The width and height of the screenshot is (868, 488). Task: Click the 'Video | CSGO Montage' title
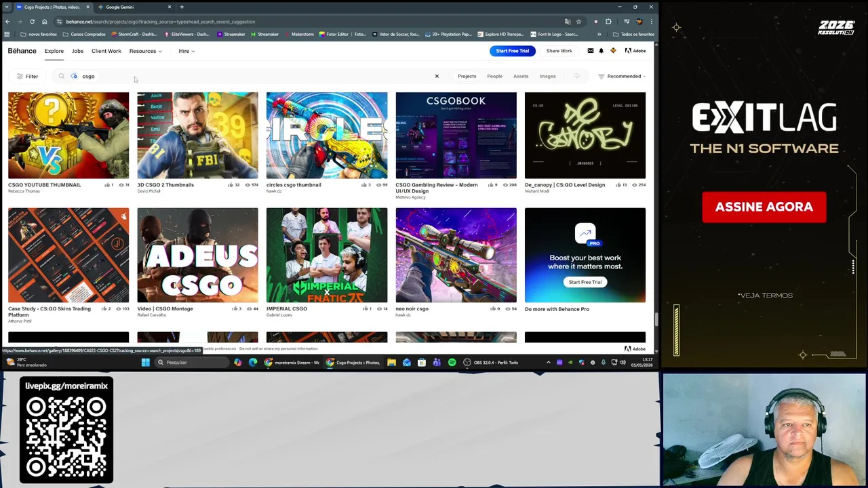point(165,308)
